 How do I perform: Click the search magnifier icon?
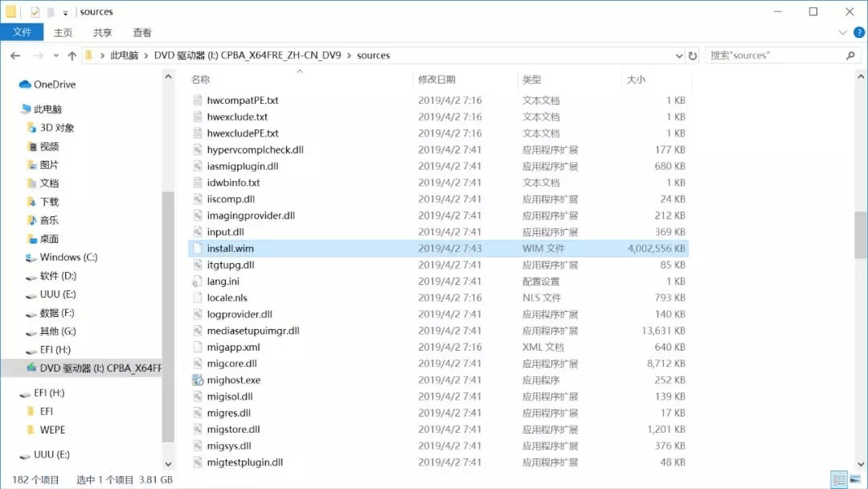tap(849, 55)
